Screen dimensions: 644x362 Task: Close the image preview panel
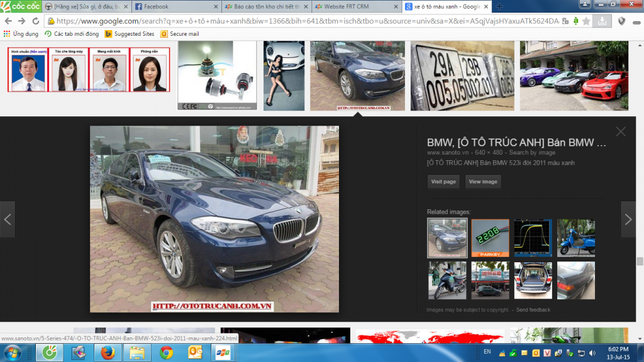point(621,131)
